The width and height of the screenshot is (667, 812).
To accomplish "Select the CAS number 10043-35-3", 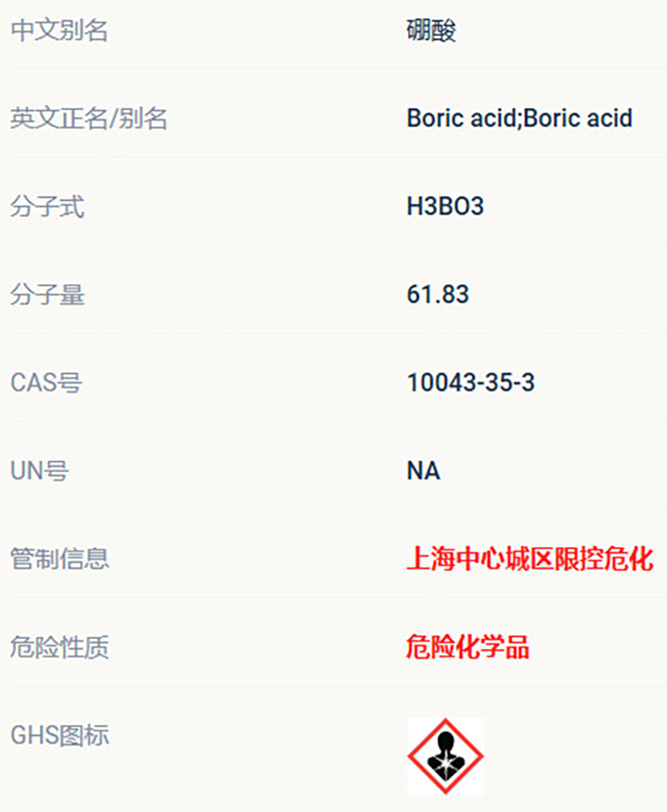I will tap(470, 382).
